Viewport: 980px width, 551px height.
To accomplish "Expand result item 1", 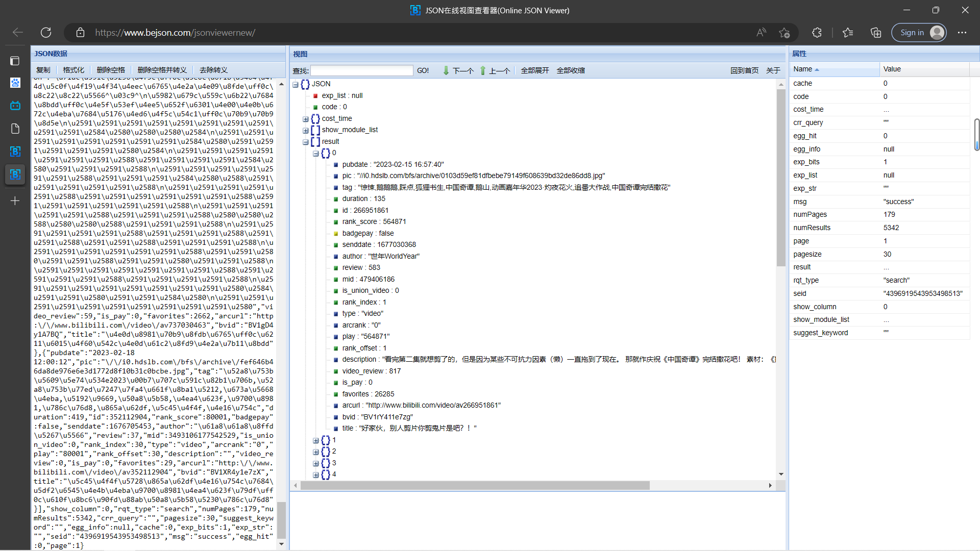I will coord(316,441).
